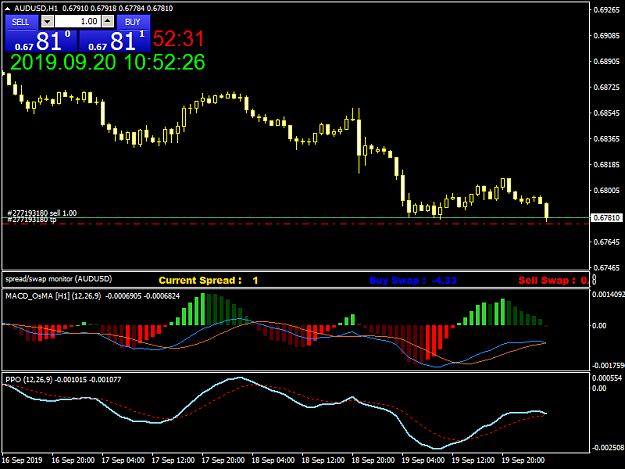Image resolution: width=625 pixels, height=469 pixels.
Task: Click the 0.67465 price scale label
Action: click(606, 268)
